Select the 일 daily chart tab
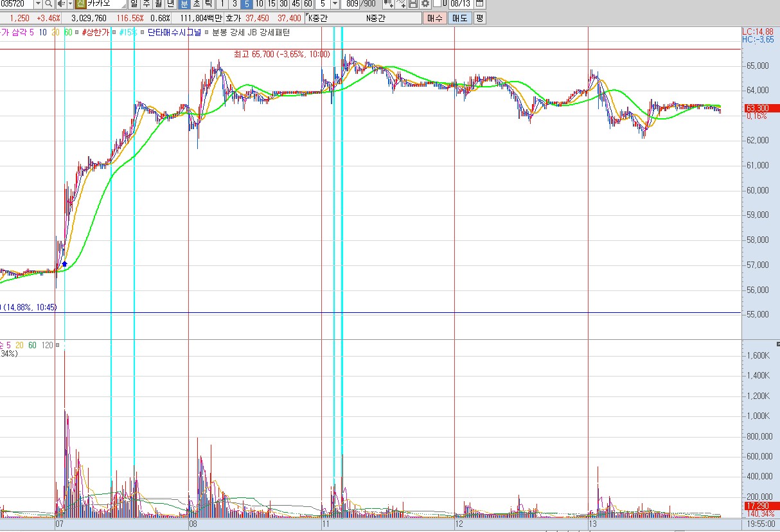Viewport: 780px width, 532px height. [x=134, y=4]
